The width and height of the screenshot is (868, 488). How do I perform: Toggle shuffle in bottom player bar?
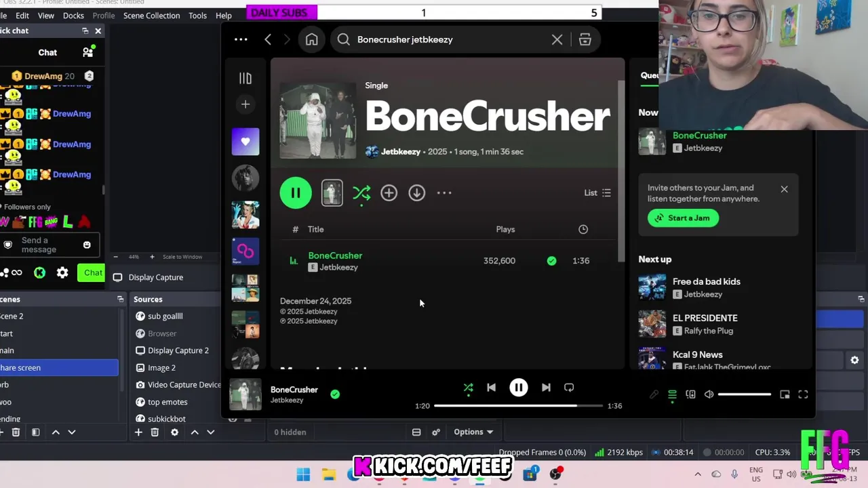click(468, 388)
